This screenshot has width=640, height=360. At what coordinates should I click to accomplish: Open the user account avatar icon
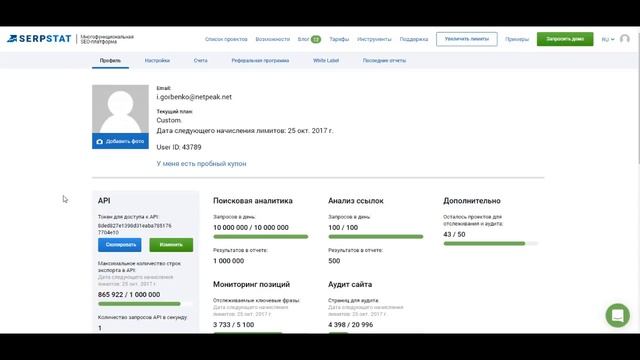pos(624,39)
